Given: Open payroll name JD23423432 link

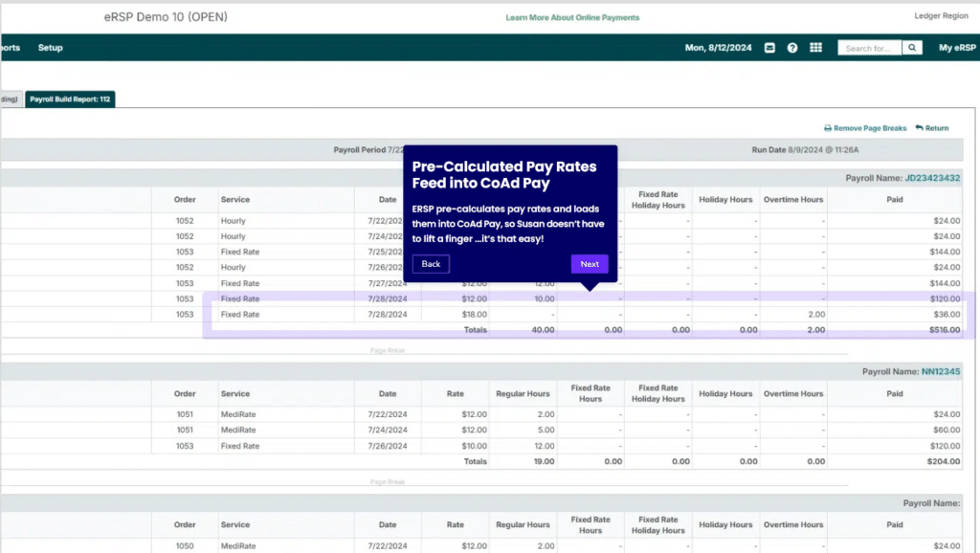Looking at the screenshot, I should (932, 178).
